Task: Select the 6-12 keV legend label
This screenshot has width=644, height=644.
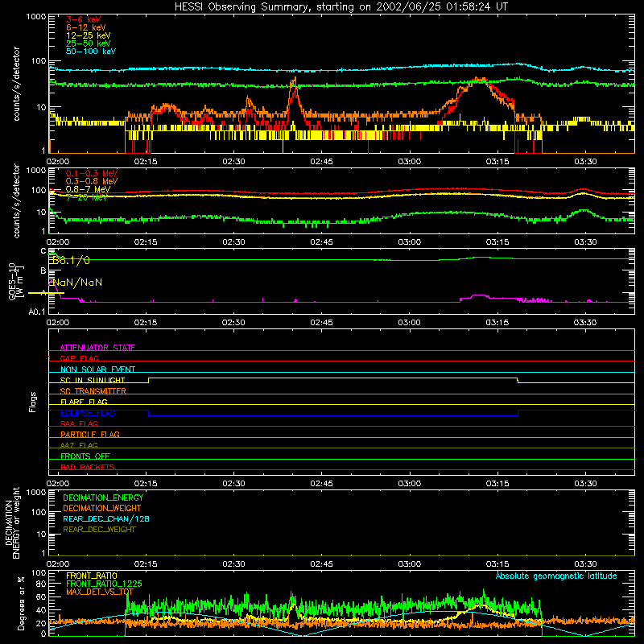Action: [x=86, y=27]
